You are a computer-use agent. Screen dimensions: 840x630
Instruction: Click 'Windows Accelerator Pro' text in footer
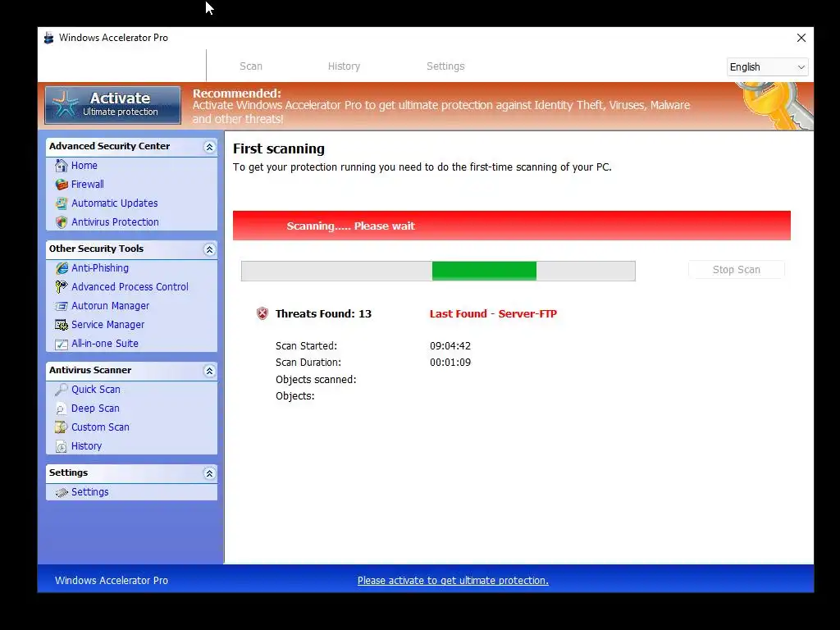coord(112,580)
